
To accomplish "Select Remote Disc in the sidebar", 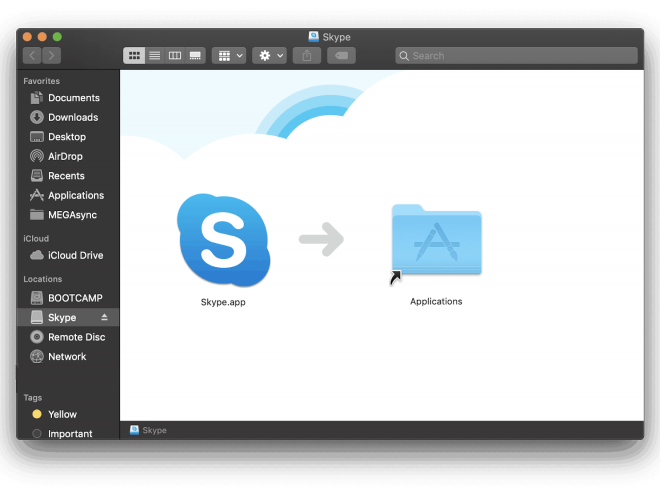I will (68, 337).
